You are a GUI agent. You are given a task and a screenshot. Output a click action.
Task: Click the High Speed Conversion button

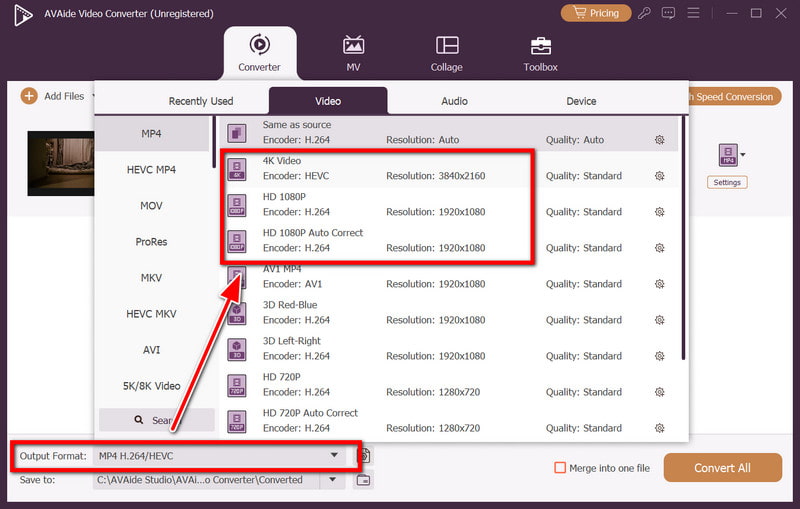(734, 97)
